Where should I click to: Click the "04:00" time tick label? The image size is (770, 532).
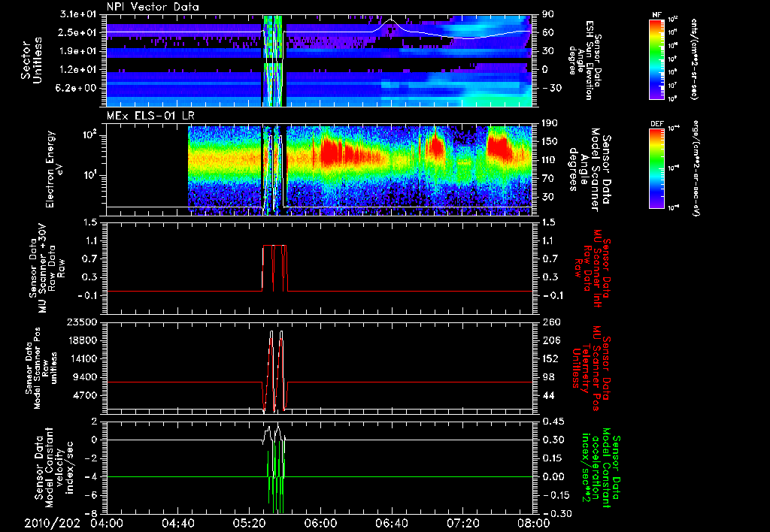(107, 523)
